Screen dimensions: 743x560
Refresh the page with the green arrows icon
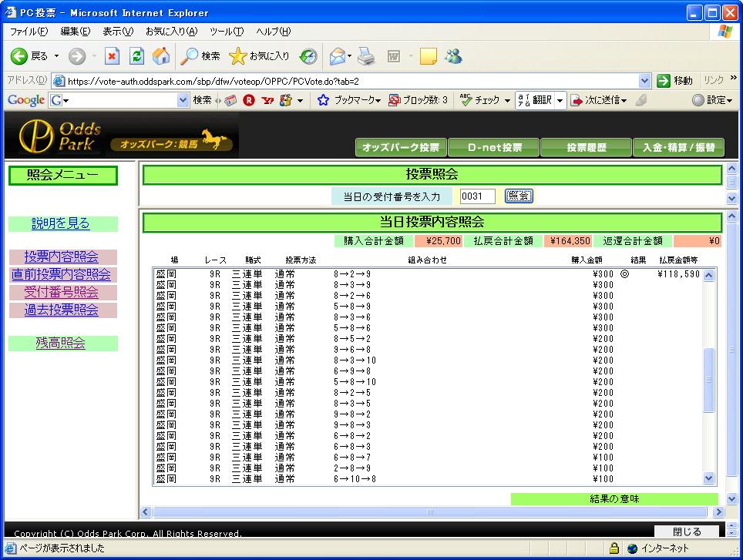136,56
